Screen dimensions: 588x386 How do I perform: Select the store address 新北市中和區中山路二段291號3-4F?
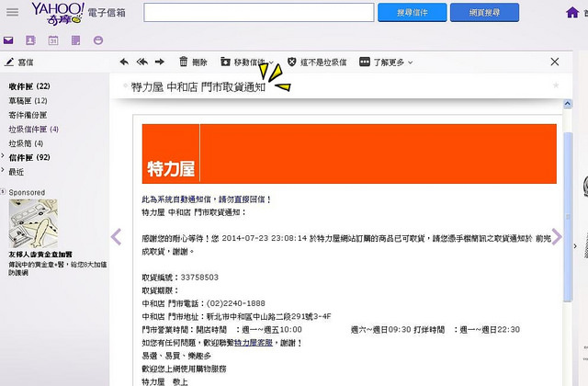click(268, 316)
